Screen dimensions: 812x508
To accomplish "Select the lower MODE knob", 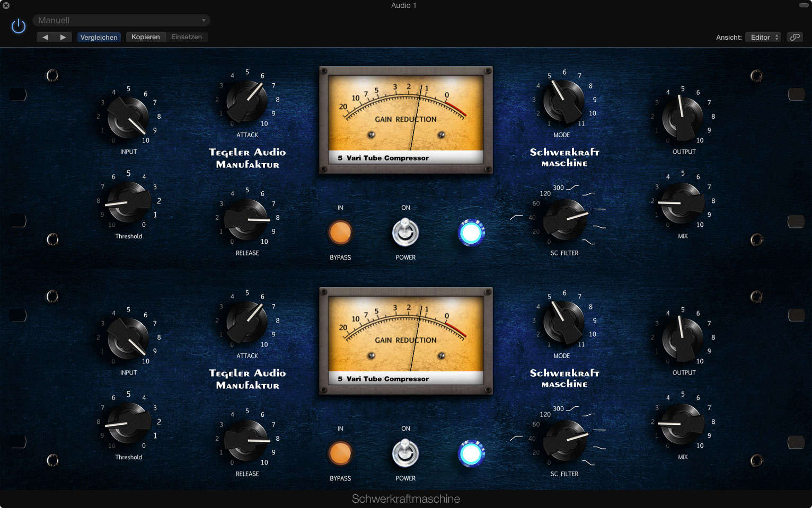I will (564, 323).
